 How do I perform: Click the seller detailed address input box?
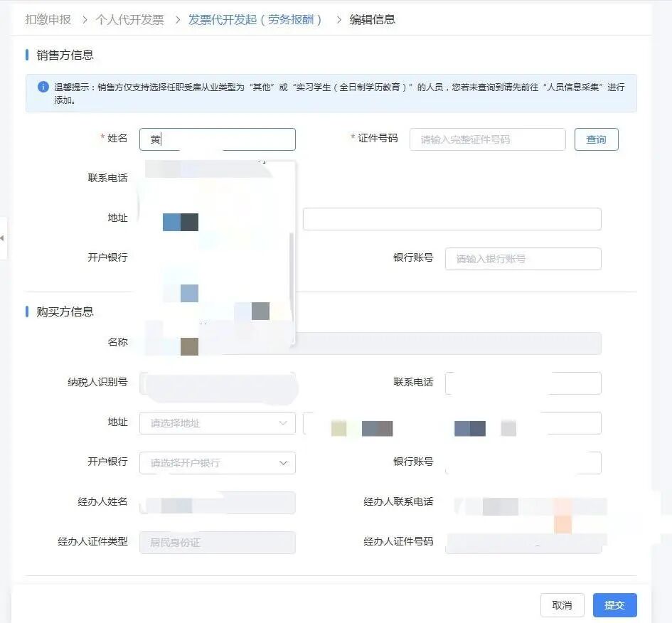(x=452, y=219)
